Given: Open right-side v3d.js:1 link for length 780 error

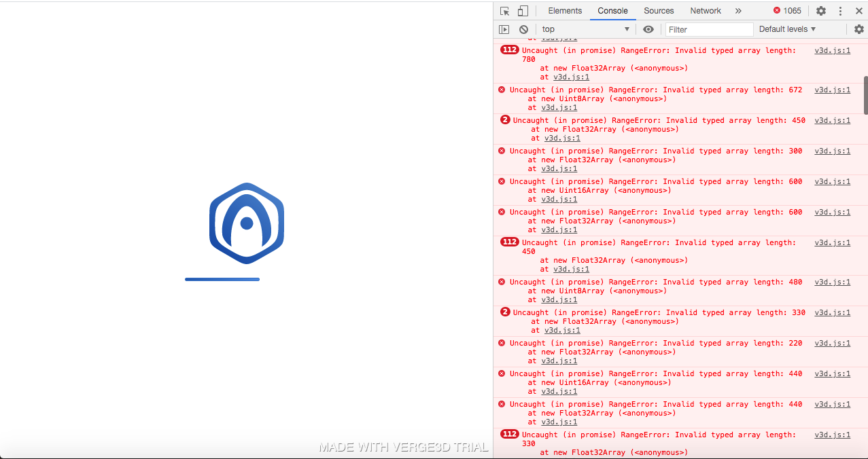Looking at the screenshot, I should click(833, 50).
